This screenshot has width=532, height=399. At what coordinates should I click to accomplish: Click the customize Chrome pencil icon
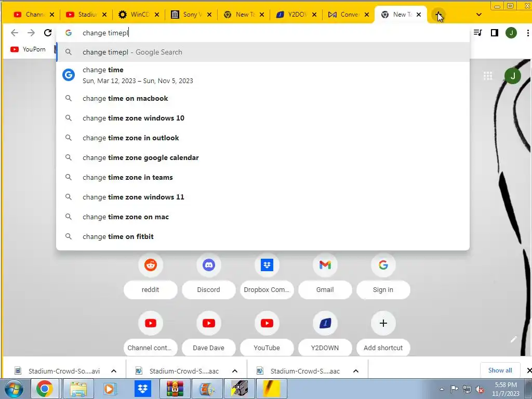pos(513,339)
